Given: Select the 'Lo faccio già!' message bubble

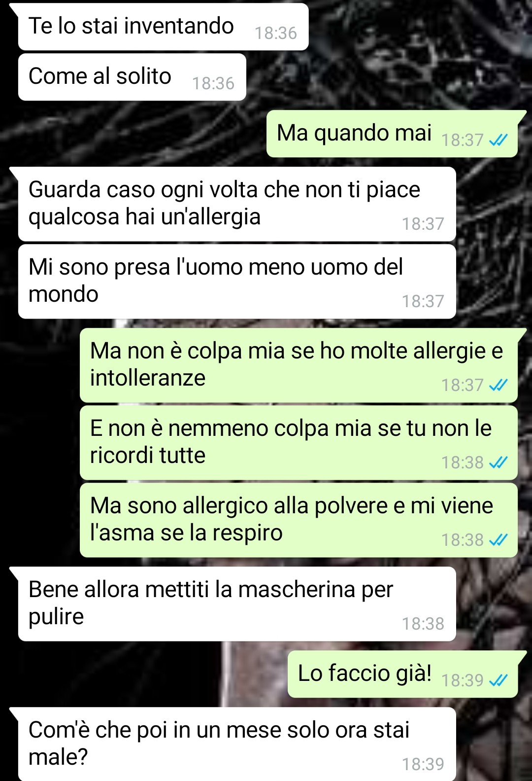Looking at the screenshot, I should coord(403,674).
